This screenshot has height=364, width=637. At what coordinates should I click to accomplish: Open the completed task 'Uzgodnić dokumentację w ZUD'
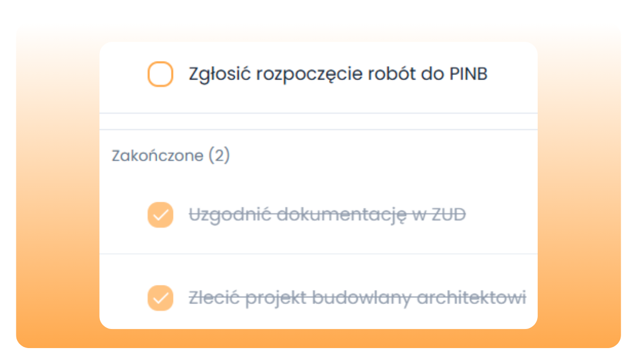[328, 215]
